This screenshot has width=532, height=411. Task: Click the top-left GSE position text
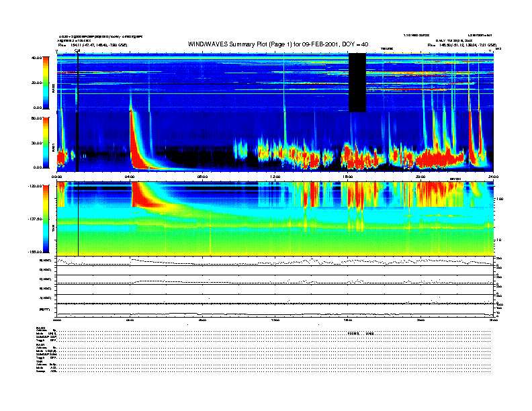click(92, 45)
